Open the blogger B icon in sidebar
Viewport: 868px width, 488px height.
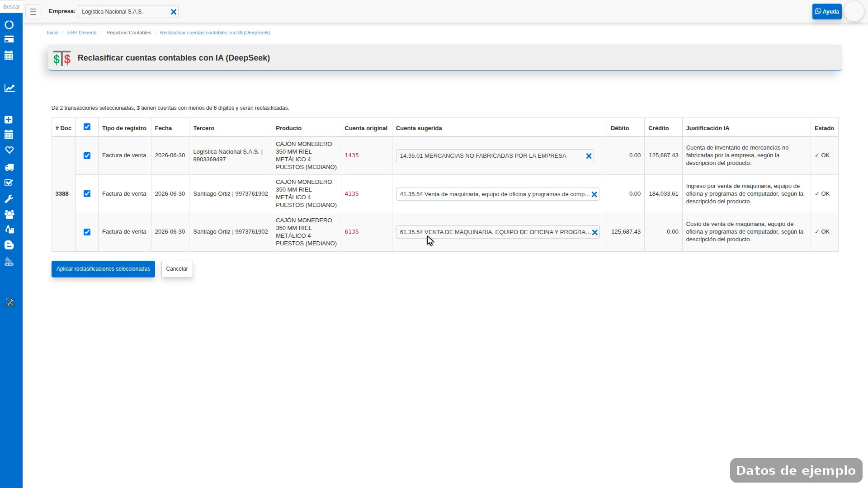[x=9, y=245]
